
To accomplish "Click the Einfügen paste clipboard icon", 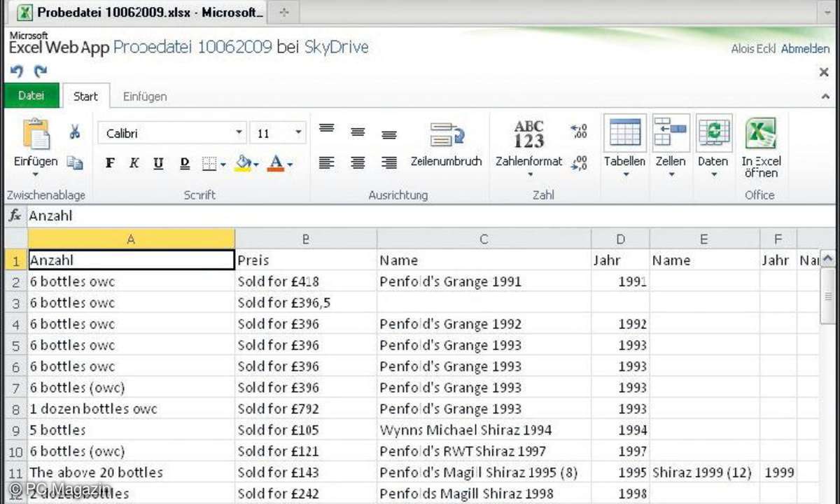I will (x=36, y=134).
